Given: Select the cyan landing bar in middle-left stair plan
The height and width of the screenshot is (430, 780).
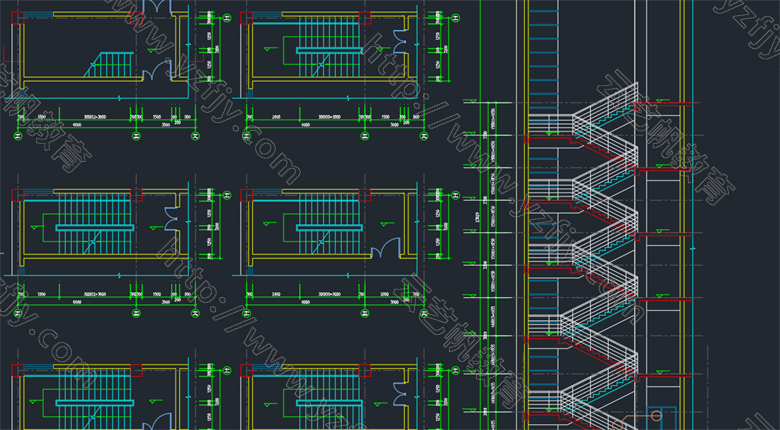Looking at the screenshot, I should click(x=95, y=227).
